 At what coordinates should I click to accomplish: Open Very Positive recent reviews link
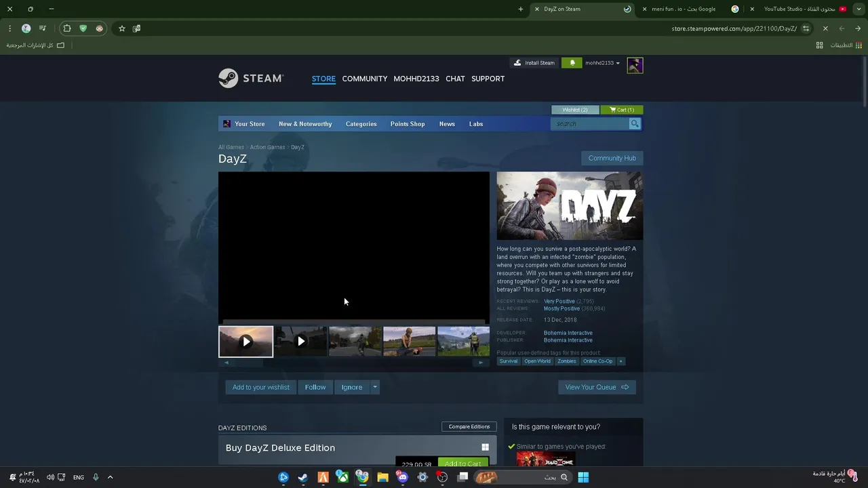tap(559, 302)
